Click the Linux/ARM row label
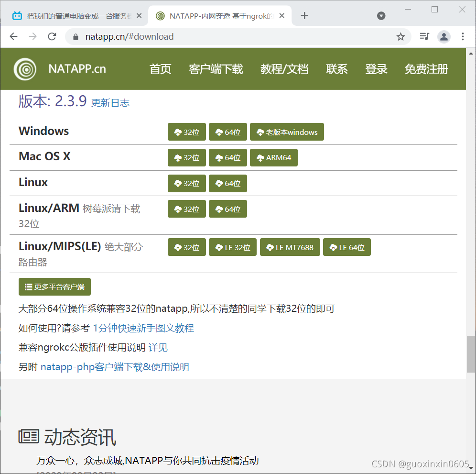The height and width of the screenshot is (474, 476). pos(49,208)
